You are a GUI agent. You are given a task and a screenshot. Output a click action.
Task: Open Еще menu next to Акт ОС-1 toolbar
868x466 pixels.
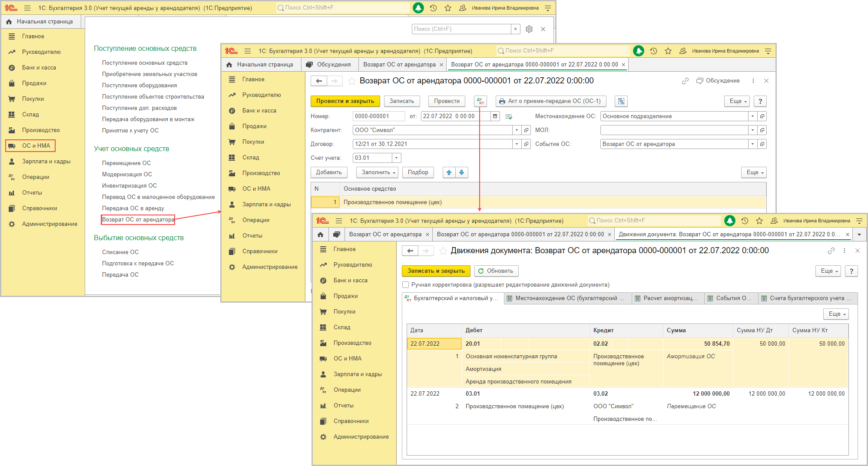pos(737,101)
